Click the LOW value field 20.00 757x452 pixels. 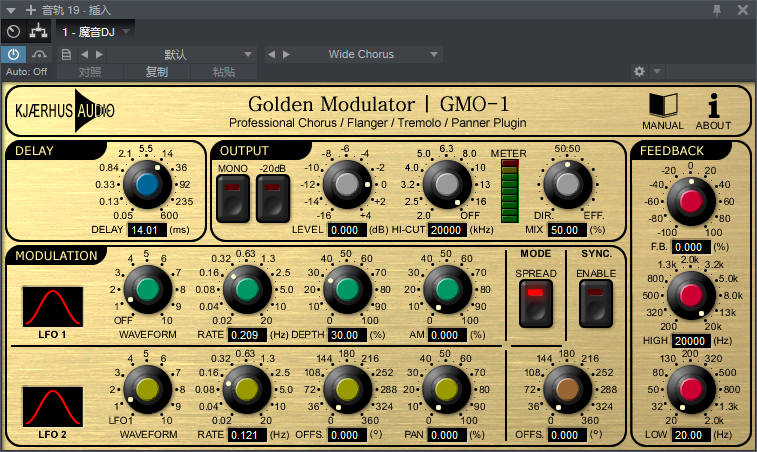click(691, 435)
